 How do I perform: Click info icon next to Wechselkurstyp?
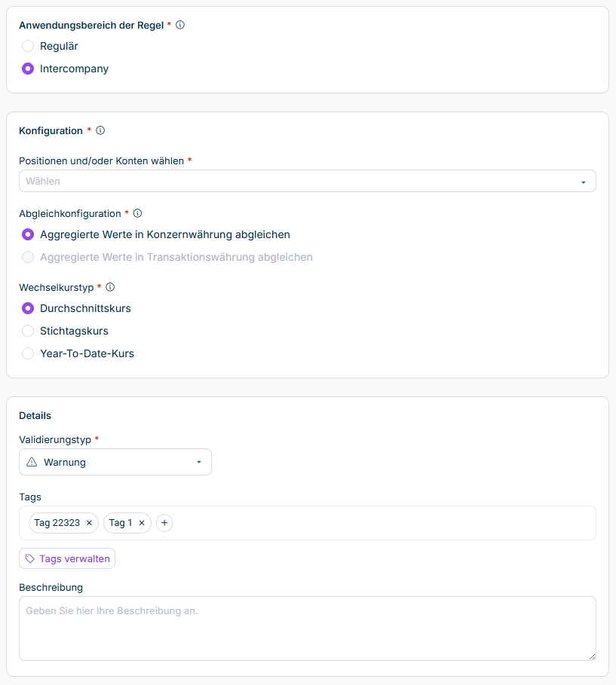(x=111, y=287)
